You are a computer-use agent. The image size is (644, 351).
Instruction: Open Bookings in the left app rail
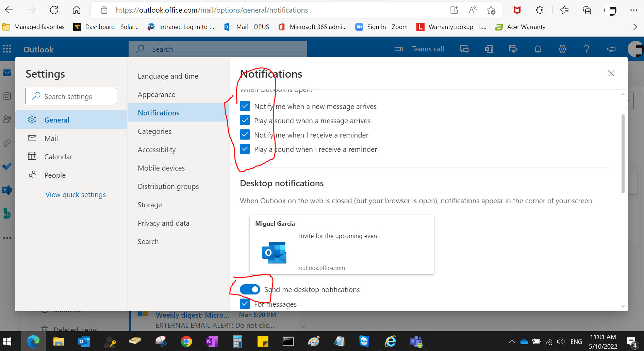pos(7,213)
